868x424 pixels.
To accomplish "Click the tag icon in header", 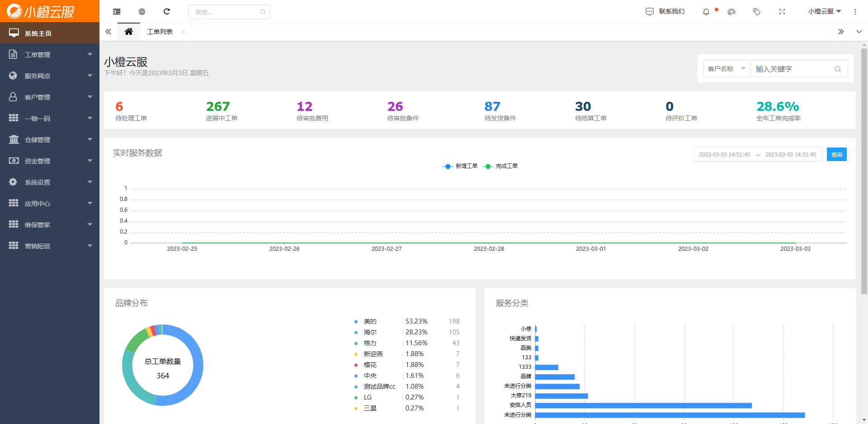I will [757, 12].
